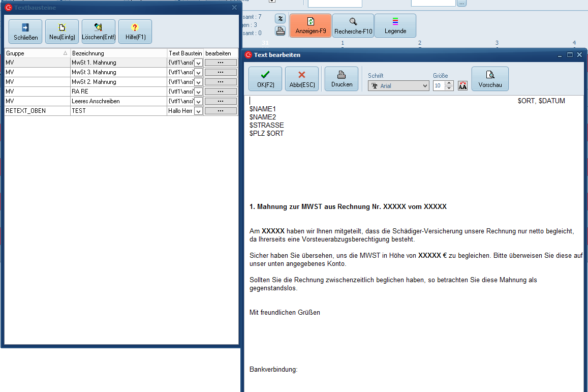588x392 pixels.
Task: Click the Schließen button in Textbausteine
Action: point(26,32)
